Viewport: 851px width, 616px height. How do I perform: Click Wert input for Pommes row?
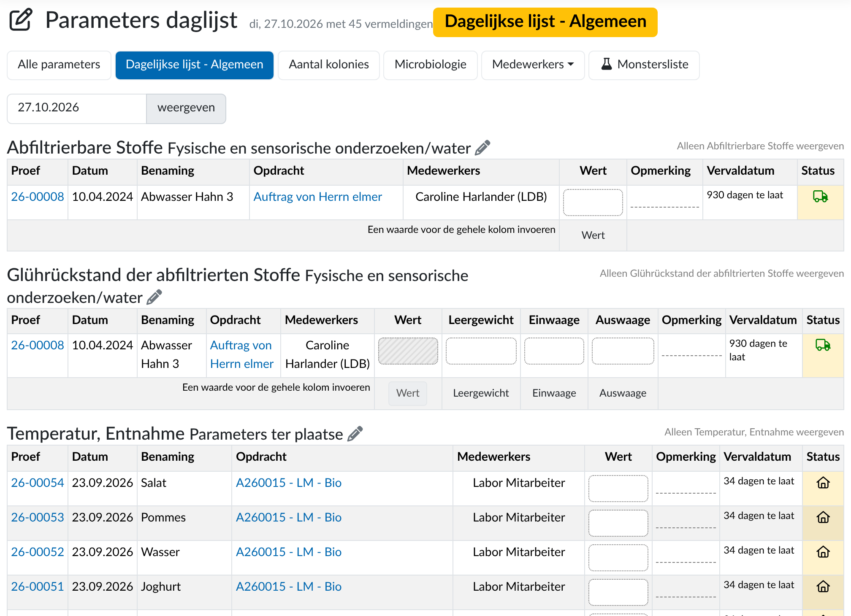pyautogui.click(x=618, y=523)
